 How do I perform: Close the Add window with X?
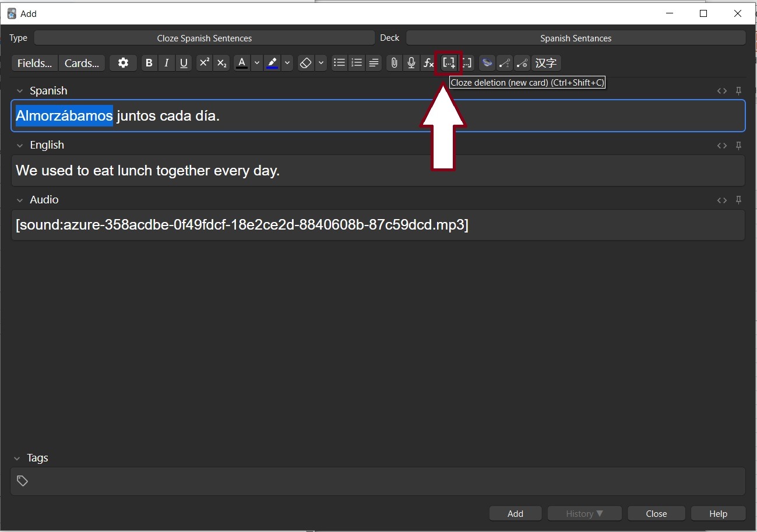click(x=738, y=13)
